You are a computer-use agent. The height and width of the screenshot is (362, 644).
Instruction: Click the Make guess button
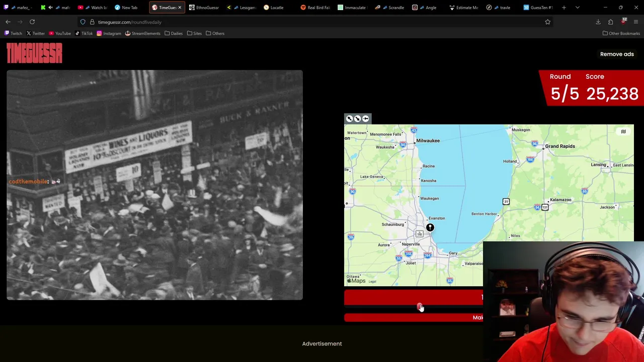[x=414, y=317]
